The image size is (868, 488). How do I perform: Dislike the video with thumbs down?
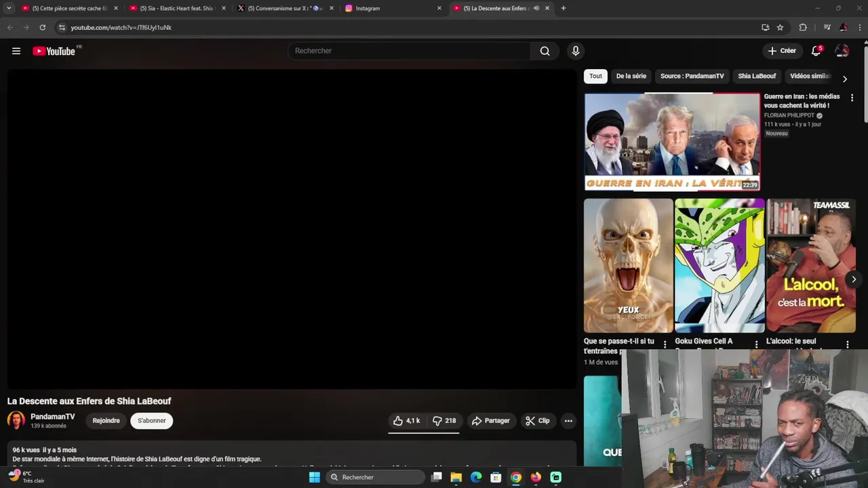(444, 421)
